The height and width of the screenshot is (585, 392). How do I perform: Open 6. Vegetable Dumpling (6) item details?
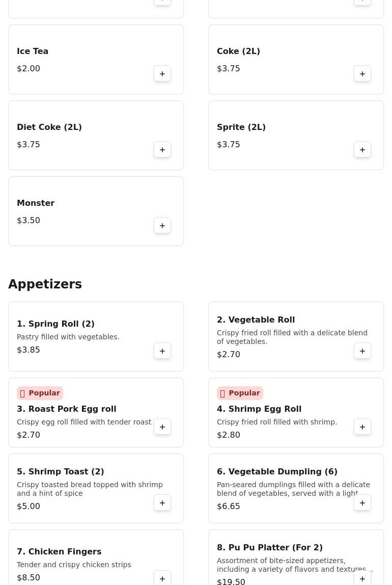277,471
